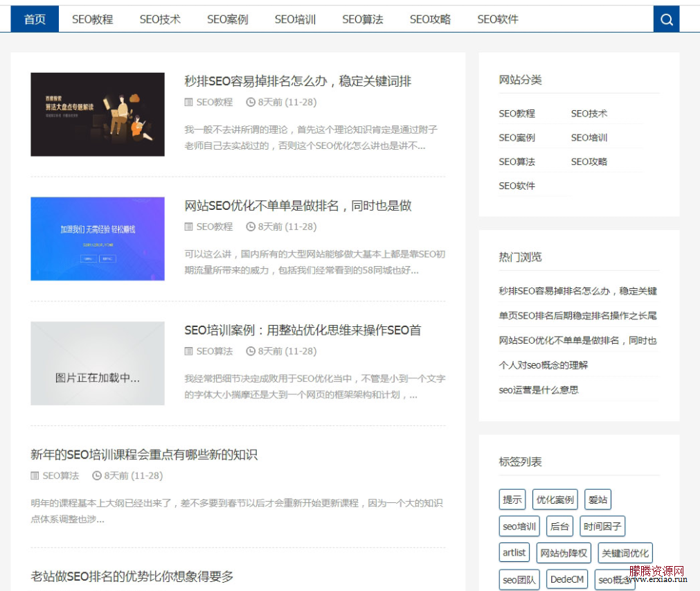This screenshot has height=591, width=700.
Task: Open the 图片正在加载中 placeholder thumbnail
Action: coord(98,363)
